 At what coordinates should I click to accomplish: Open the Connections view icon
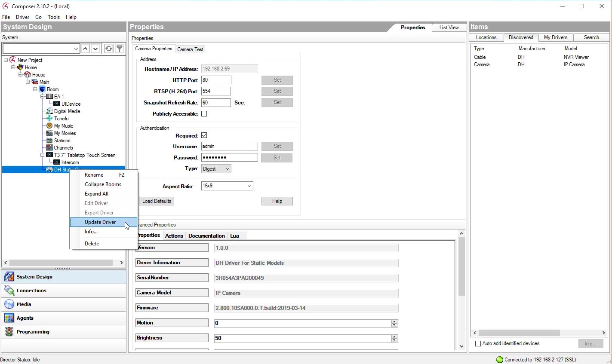click(x=9, y=291)
